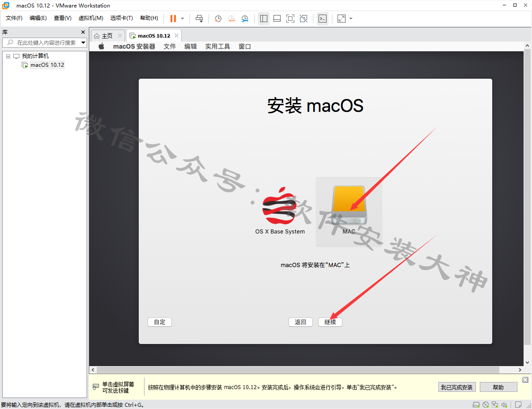Toggle the library sidebar view icon
532x409 pixels.
click(x=264, y=19)
